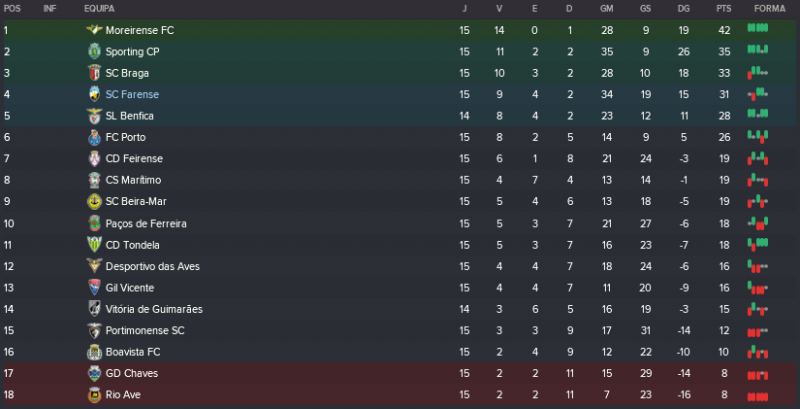Click the Rio Ave crest icon

[x=95, y=395]
